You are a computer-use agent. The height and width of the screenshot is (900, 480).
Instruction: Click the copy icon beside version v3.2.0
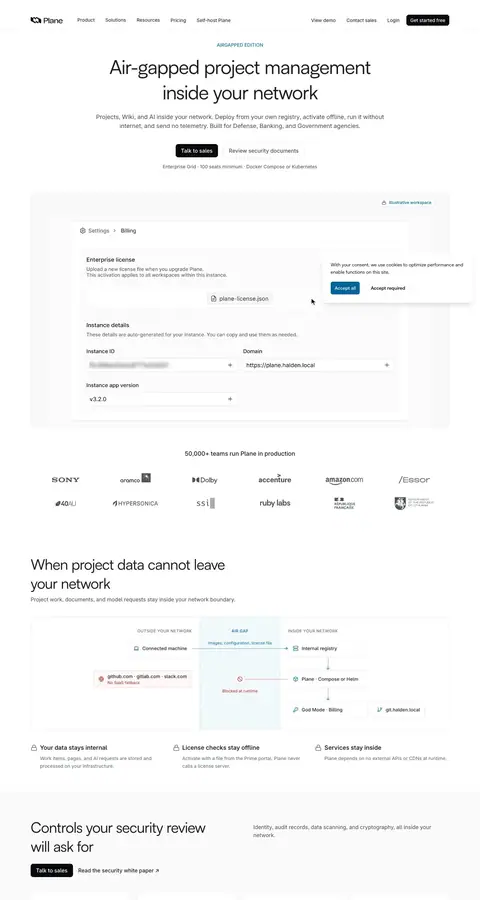(x=230, y=399)
